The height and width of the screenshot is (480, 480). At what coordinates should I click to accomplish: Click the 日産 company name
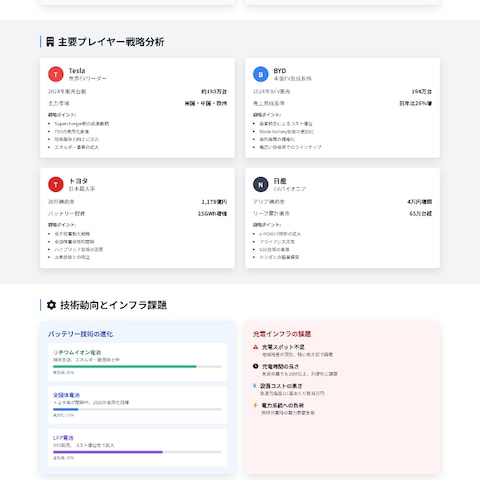[280, 181]
